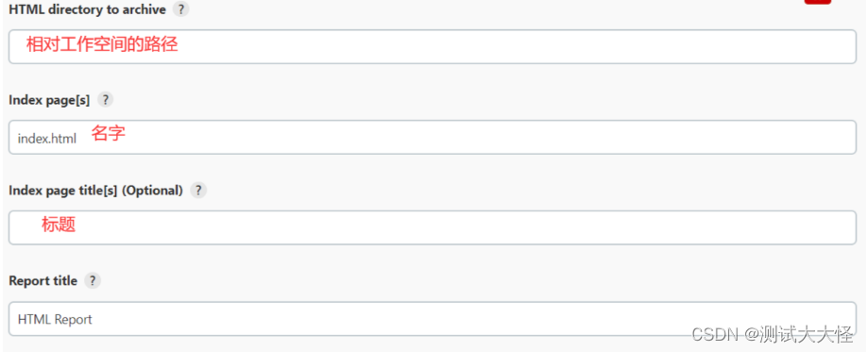View help for Index page title[s] (Optional)
Screen dimensions: 868x352
pyautogui.click(x=198, y=191)
